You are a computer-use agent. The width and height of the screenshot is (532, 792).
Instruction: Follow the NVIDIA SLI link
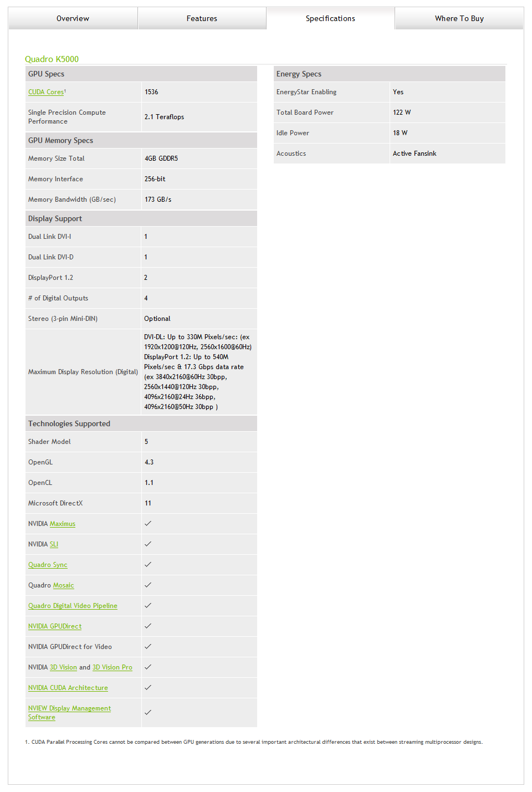click(54, 544)
